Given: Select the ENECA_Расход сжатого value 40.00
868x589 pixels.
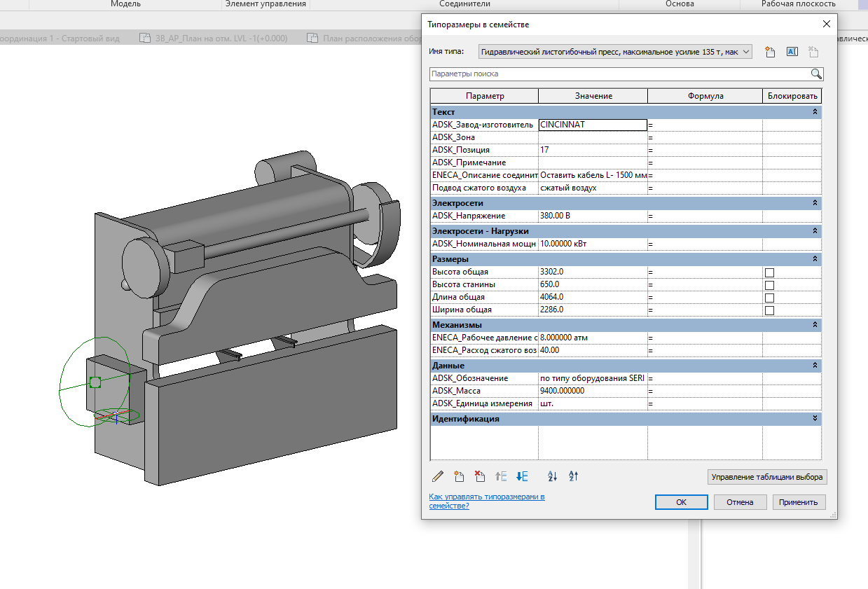Looking at the screenshot, I should [593, 350].
